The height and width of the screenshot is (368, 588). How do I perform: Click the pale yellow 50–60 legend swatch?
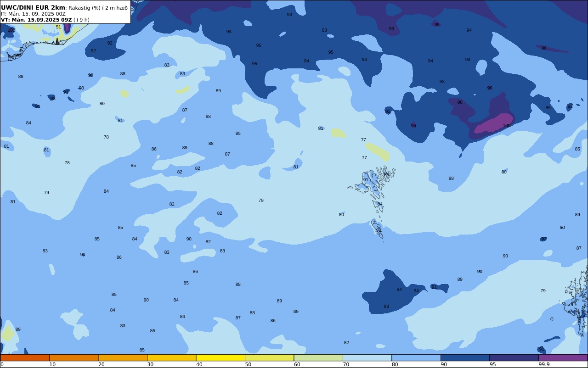[269, 357]
